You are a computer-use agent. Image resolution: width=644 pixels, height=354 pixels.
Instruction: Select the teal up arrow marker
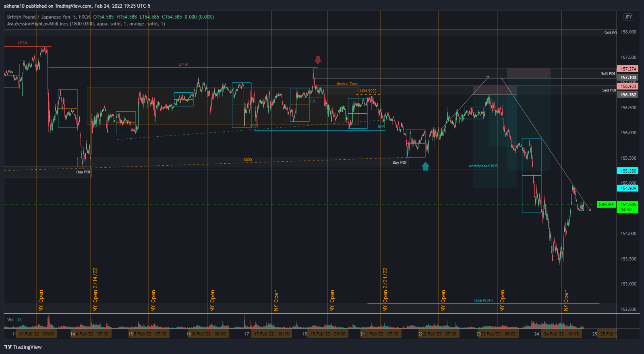pos(425,166)
